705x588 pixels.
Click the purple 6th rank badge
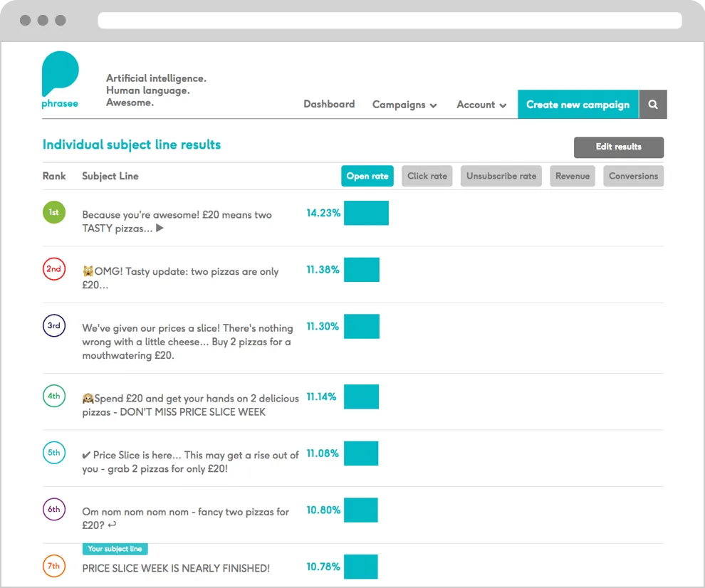pyautogui.click(x=54, y=509)
